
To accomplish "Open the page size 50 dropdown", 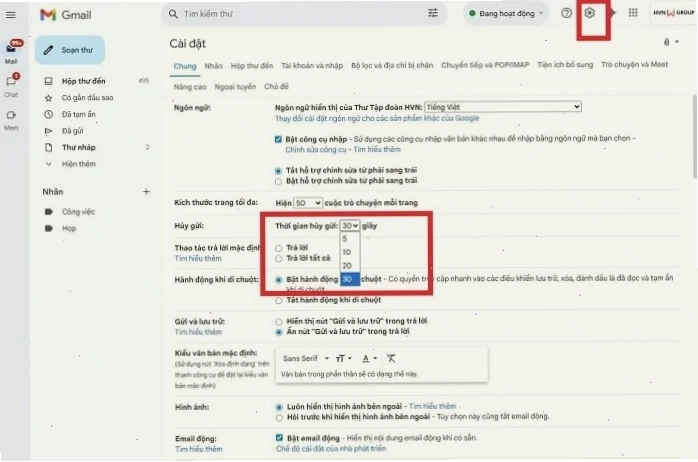I will (307, 203).
